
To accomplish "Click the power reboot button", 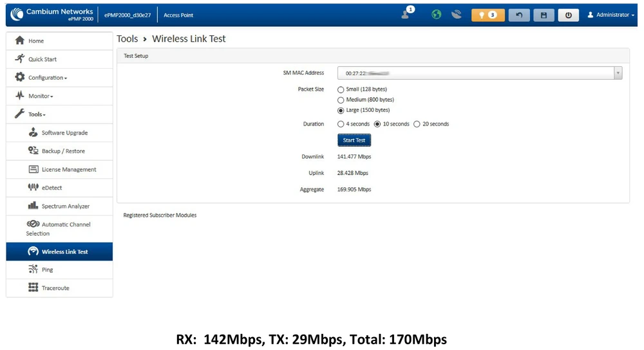I will [x=568, y=15].
